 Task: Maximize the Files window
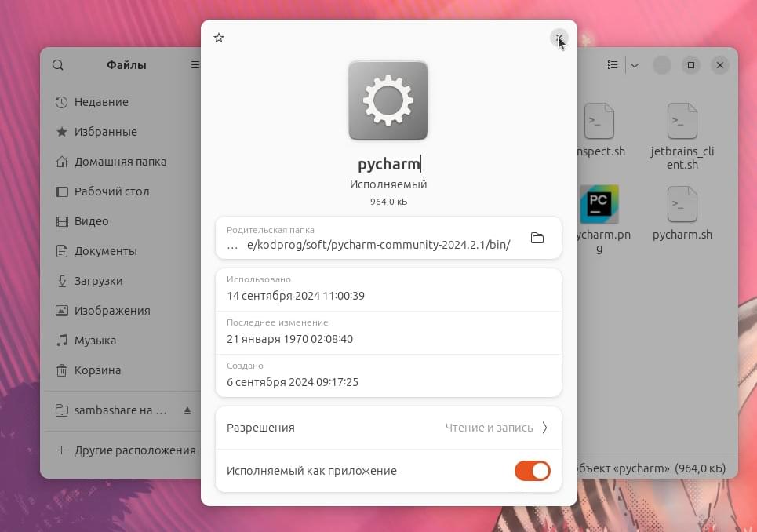(x=691, y=65)
